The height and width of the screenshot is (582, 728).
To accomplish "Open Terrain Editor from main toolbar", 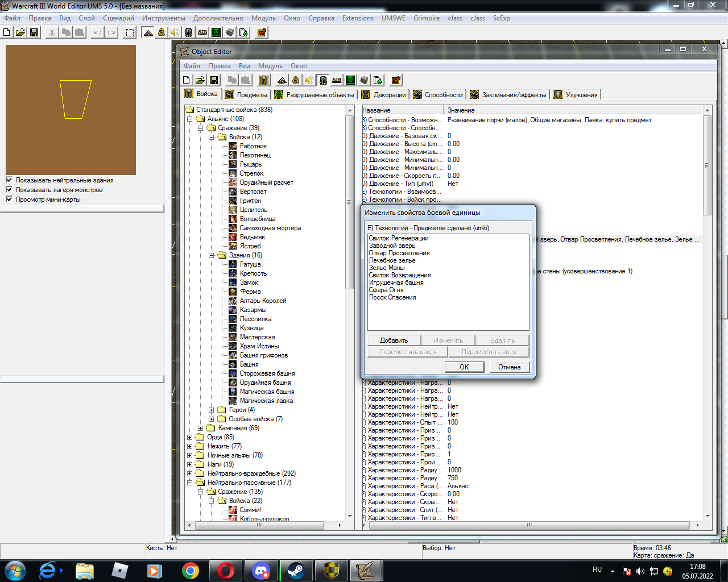I will pyautogui.click(x=148, y=32).
